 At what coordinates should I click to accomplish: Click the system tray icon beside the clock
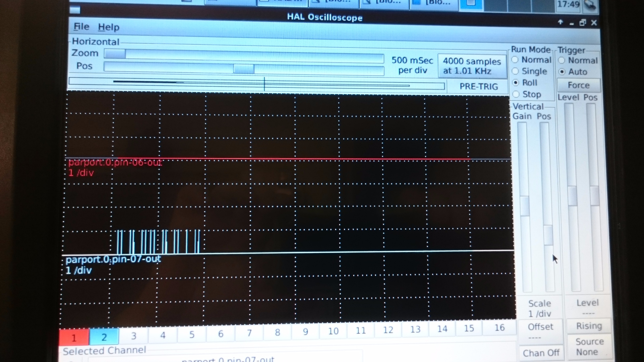coord(590,5)
